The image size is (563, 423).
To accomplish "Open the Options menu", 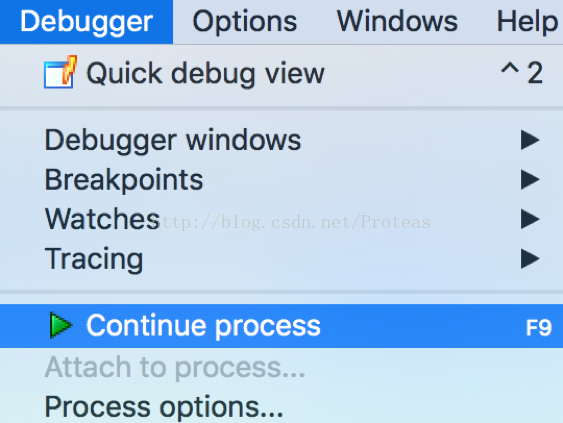I will point(245,22).
